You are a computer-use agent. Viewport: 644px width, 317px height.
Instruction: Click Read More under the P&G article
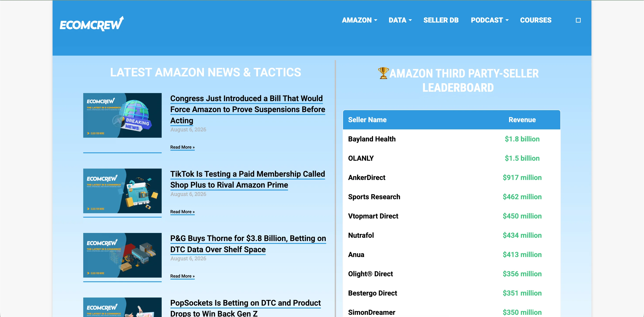point(182,276)
